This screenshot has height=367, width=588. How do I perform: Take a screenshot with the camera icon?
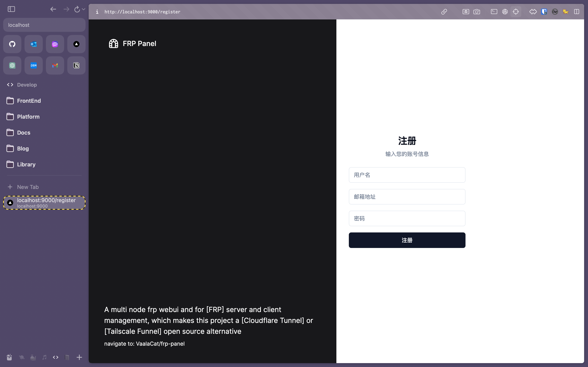click(x=476, y=12)
